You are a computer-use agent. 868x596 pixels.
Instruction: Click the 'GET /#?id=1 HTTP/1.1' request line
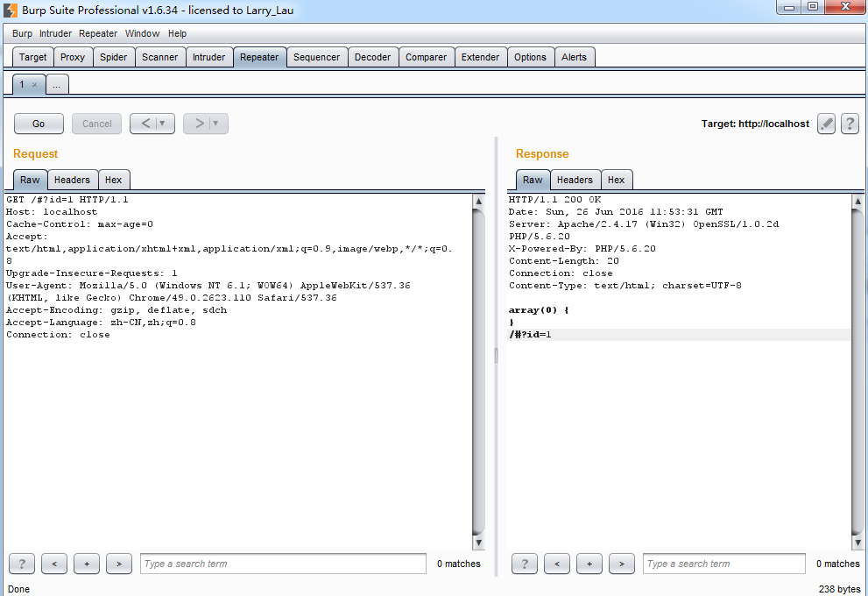[67, 200]
